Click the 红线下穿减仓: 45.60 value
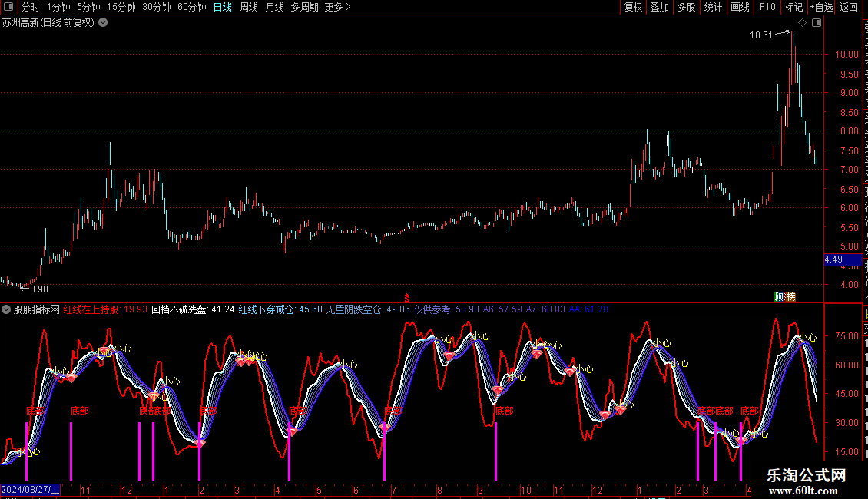Image resolution: width=868 pixels, height=499 pixels. coord(280,310)
